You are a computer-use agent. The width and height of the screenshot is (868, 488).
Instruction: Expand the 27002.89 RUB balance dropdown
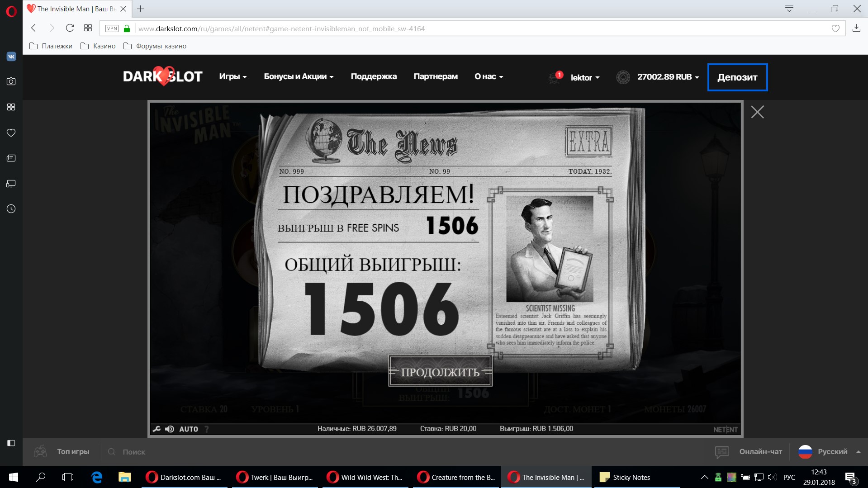click(x=668, y=77)
